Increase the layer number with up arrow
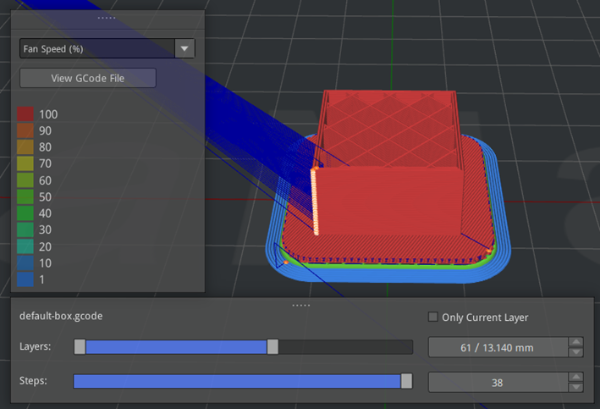600x409 pixels. point(575,342)
